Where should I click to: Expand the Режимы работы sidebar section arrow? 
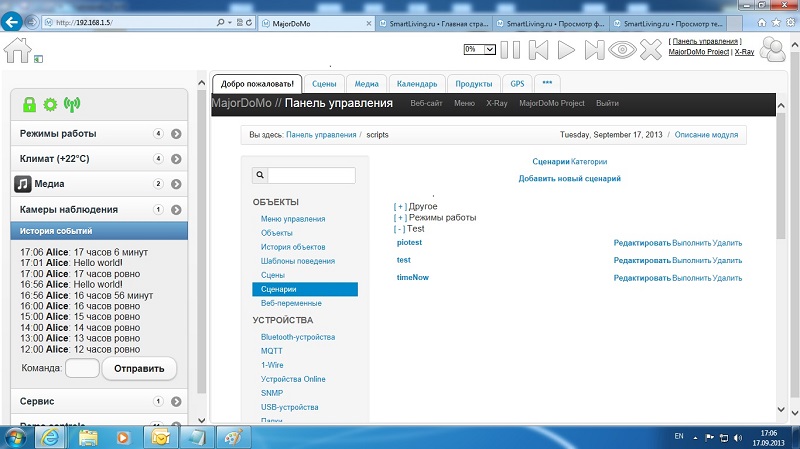(x=175, y=133)
